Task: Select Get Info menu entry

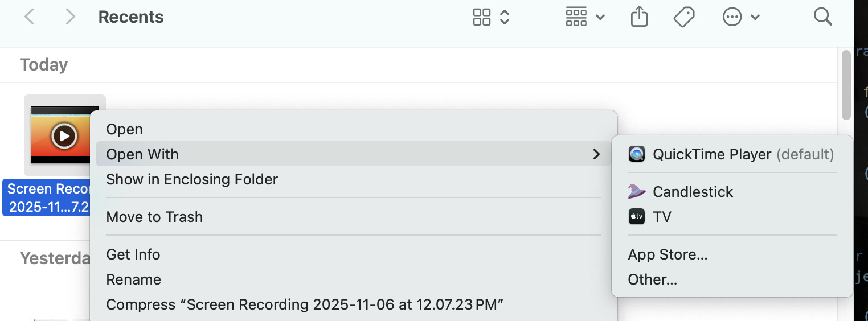Action: pos(133,254)
